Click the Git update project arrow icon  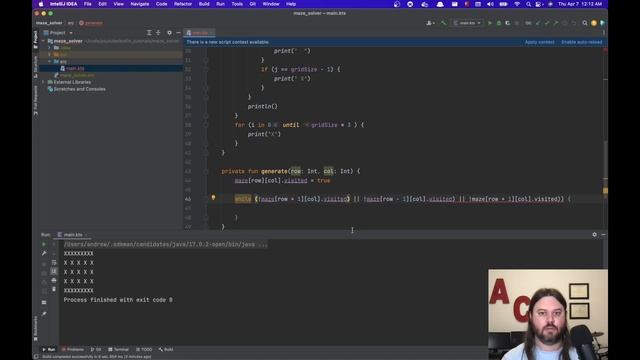coord(538,23)
